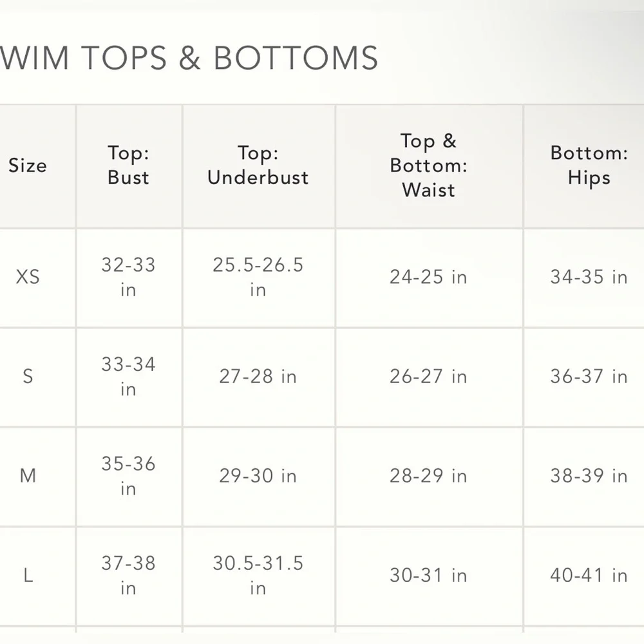Click the S size row label
This screenshot has width=644, height=644.
[28, 376]
